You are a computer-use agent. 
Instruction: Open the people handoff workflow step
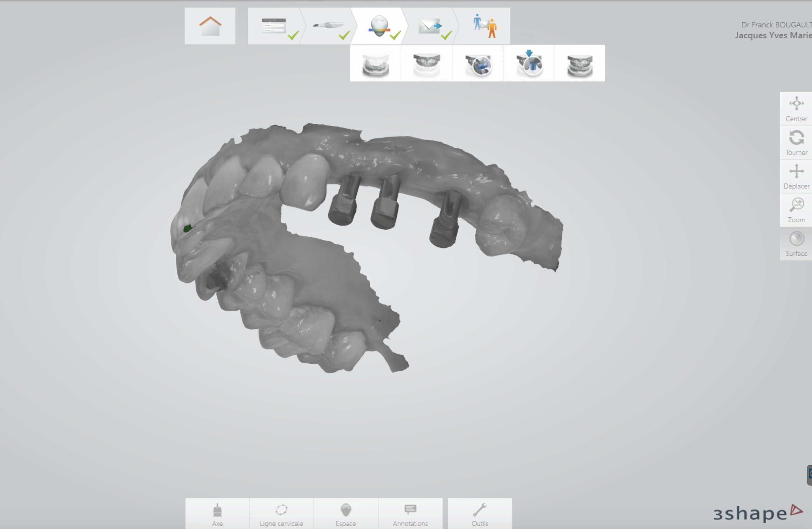(x=485, y=26)
